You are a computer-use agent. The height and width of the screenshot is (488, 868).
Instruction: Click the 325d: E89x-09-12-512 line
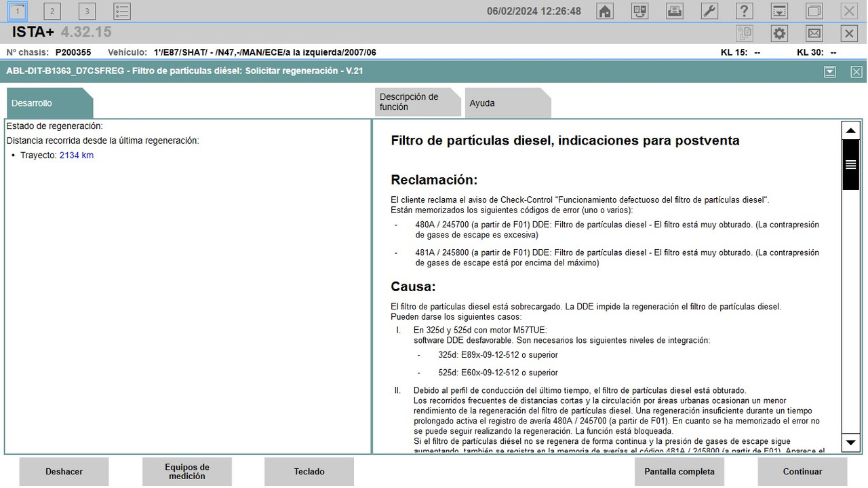pyautogui.click(x=498, y=355)
